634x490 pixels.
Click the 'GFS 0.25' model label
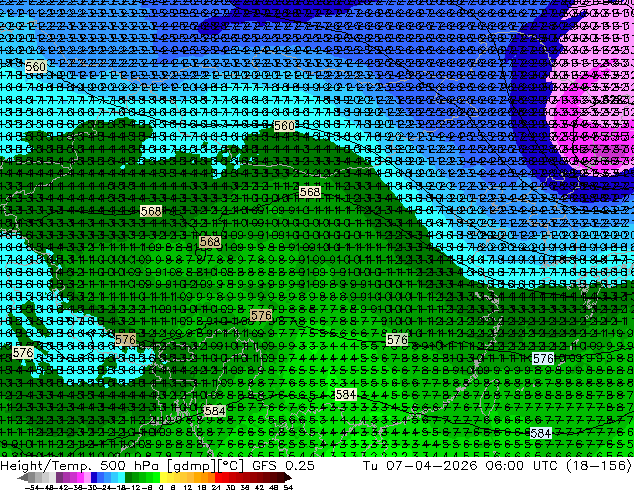click(x=283, y=466)
